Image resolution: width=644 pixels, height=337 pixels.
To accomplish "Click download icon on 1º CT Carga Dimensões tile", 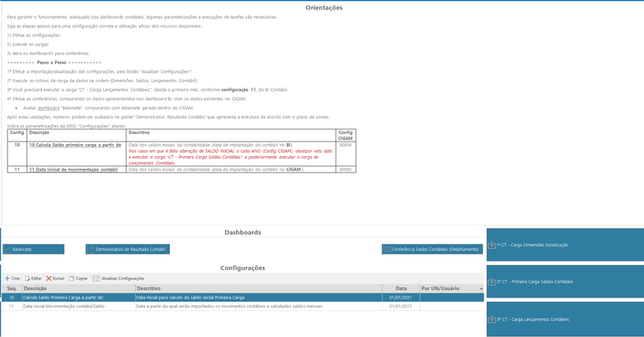I will (492, 244).
